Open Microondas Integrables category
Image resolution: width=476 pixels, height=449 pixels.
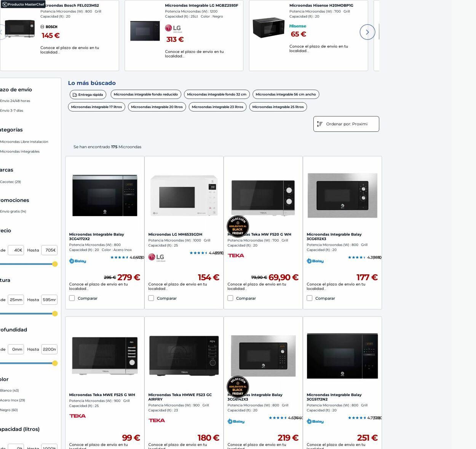(x=20, y=151)
